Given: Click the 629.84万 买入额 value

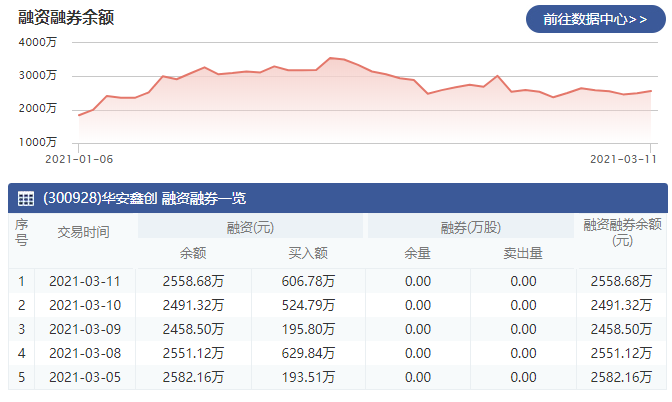Looking at the screenshot, I should (308, 353).
